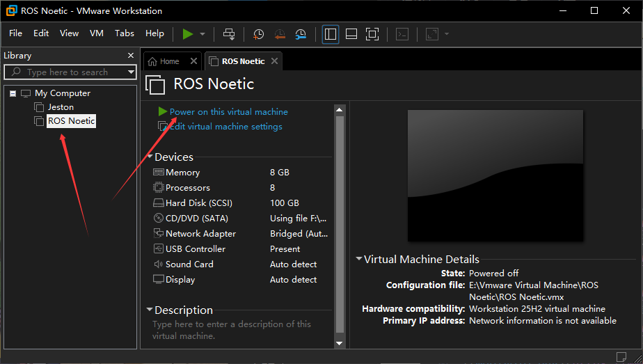This screenshot has width=643, height=364.
Task: Click the USB Controller device
Action: point(195,249)
